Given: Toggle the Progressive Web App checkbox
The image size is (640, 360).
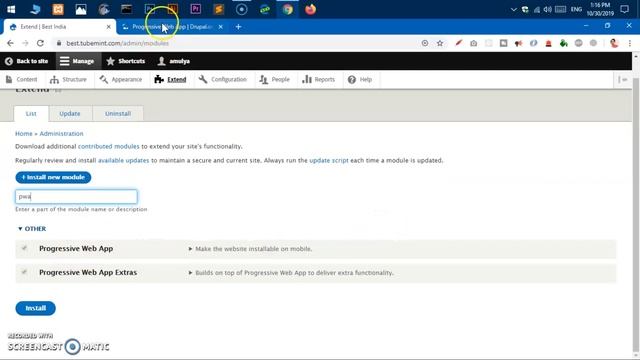Looking at the screenshot, I should coord(24,248).
